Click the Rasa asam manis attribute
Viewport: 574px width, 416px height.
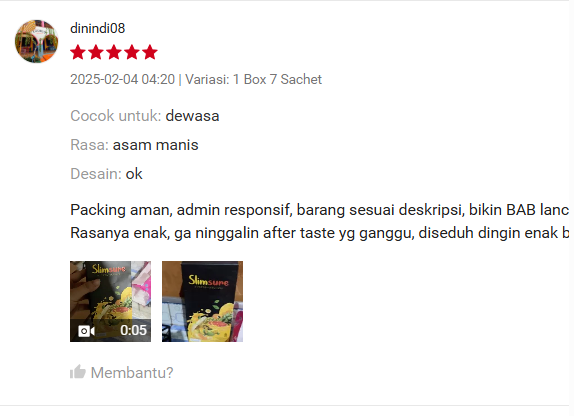[x=134, y=145]
